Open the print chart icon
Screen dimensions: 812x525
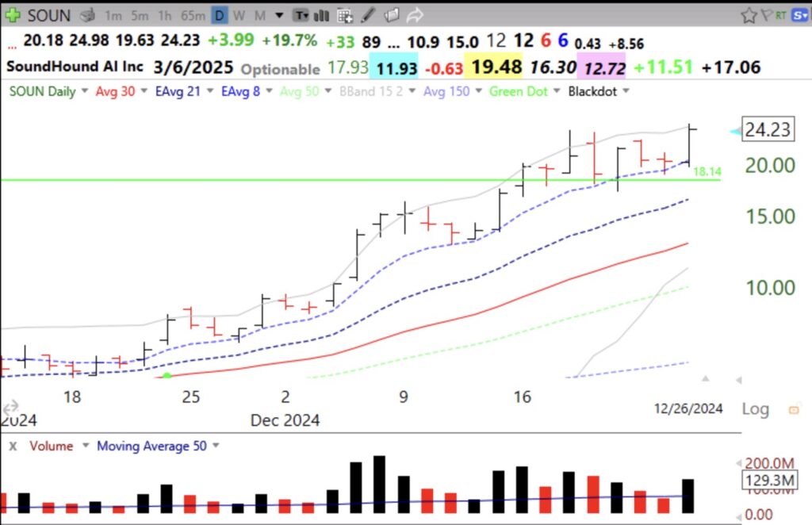[x=87, y=15]
